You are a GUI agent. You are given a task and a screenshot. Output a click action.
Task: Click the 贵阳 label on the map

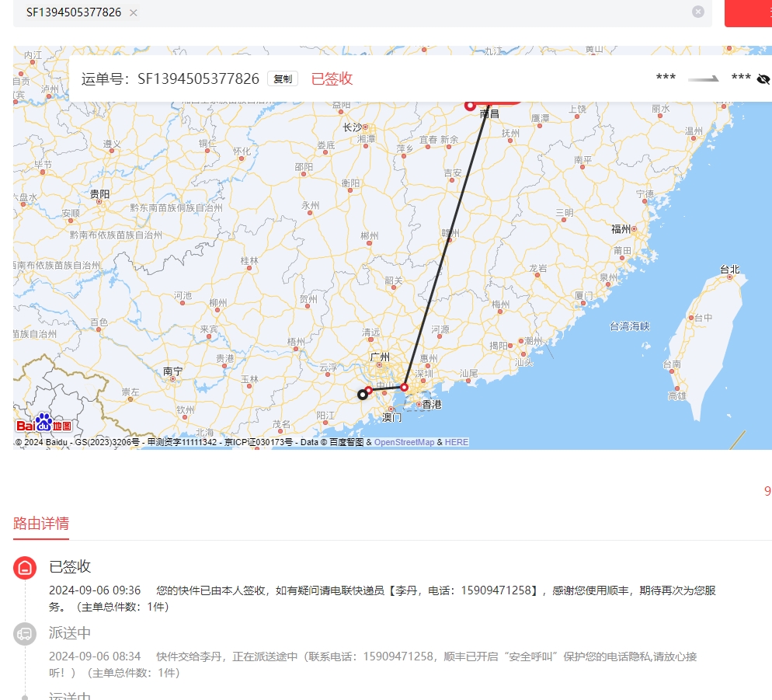tap(99, 194)
